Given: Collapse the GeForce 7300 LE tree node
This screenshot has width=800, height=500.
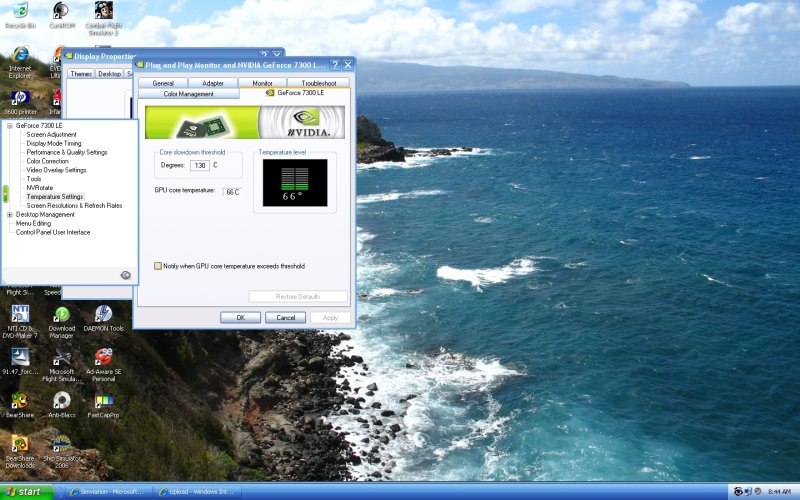Looking at the screenshot, I should 10,126.
